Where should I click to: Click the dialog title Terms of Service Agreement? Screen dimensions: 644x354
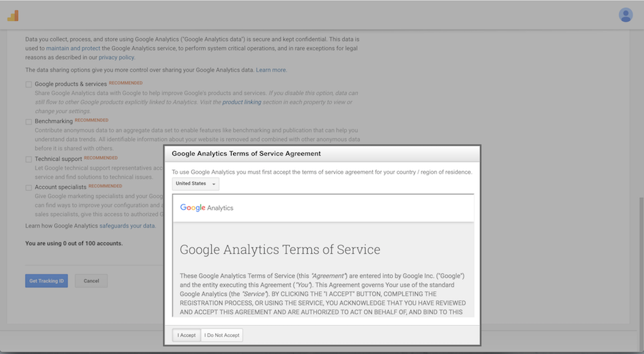(246, 154)
